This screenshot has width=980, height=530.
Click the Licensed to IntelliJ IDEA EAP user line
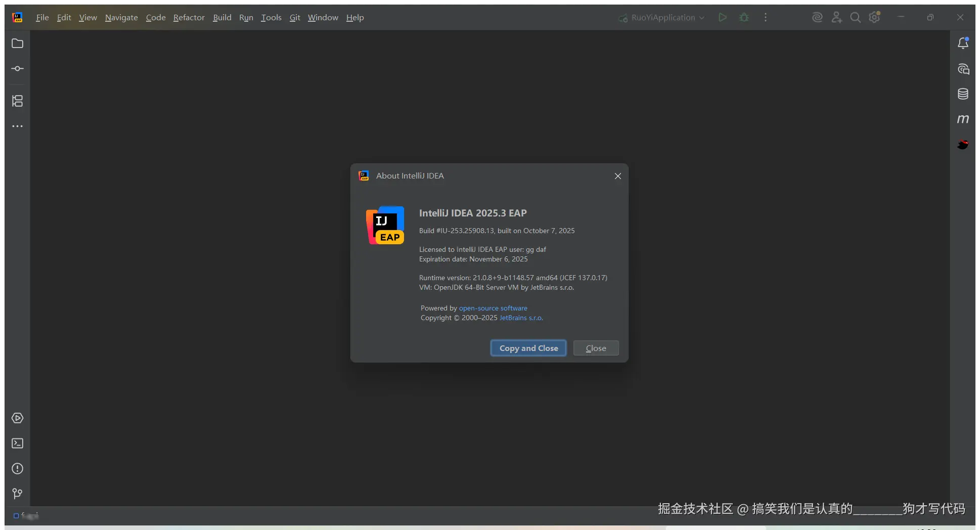coord(482,249)
